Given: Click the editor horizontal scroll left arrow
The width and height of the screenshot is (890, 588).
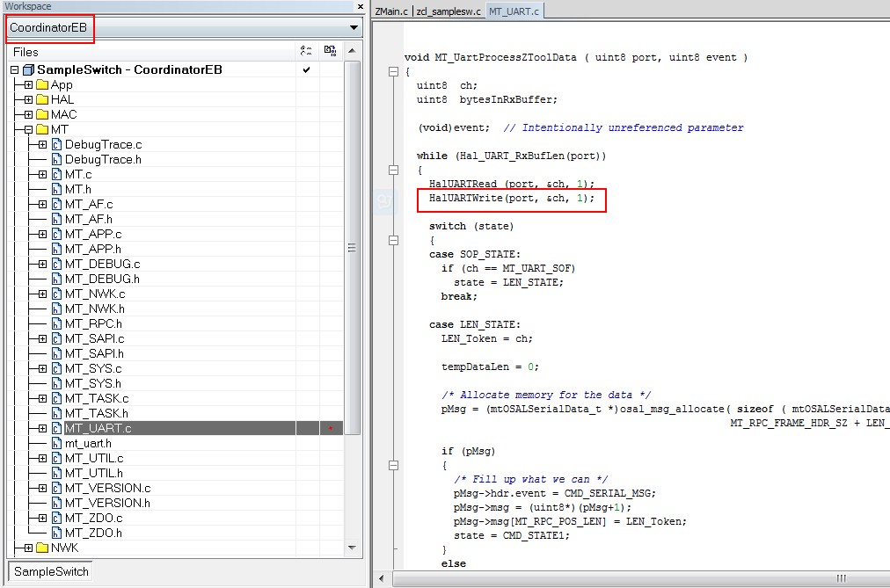Looking at the screenshot, I should click(382, 578).
